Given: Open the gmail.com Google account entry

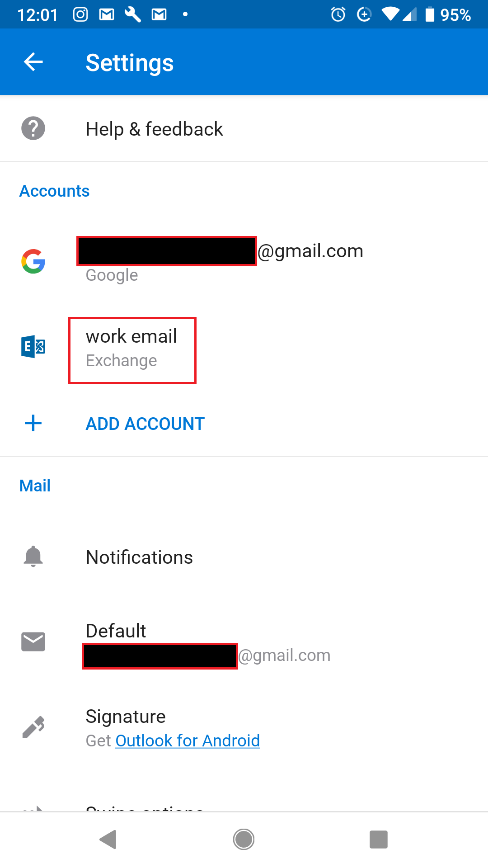Looking at the screenshot, I should (244, 262).
